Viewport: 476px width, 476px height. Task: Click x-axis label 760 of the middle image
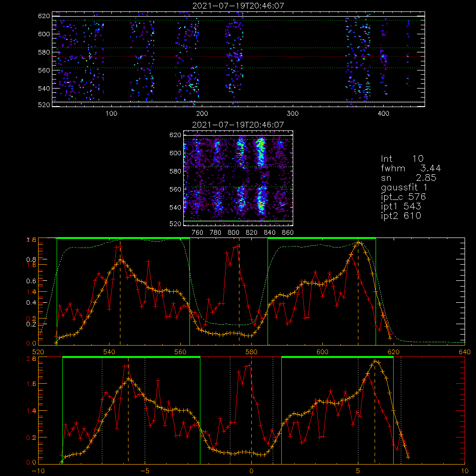[198, 233]
